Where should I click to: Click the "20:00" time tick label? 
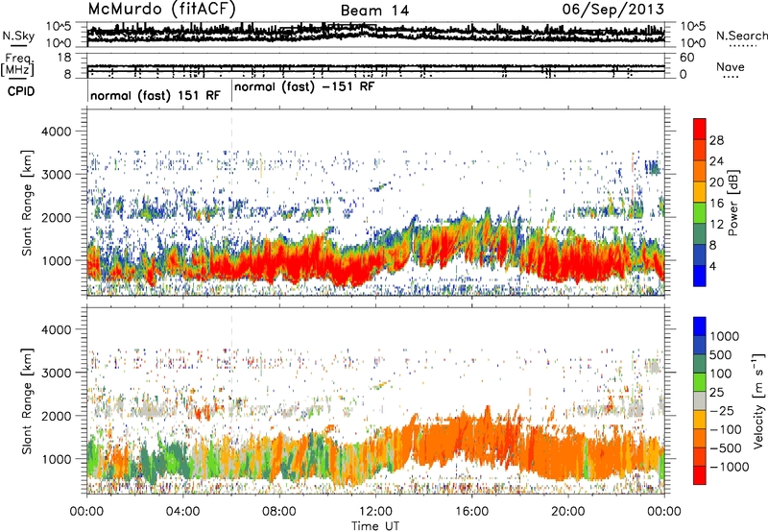point(567,512)
